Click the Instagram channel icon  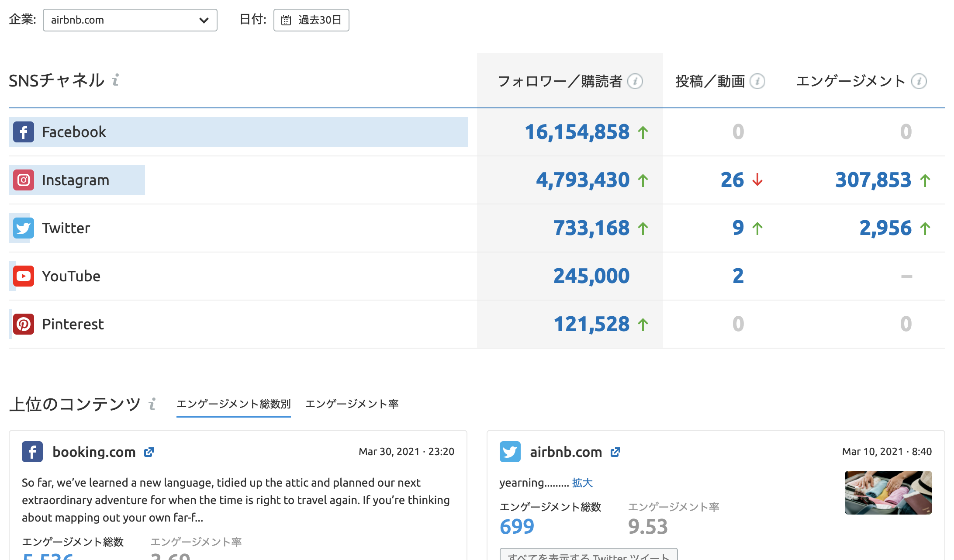coord(24,180)
